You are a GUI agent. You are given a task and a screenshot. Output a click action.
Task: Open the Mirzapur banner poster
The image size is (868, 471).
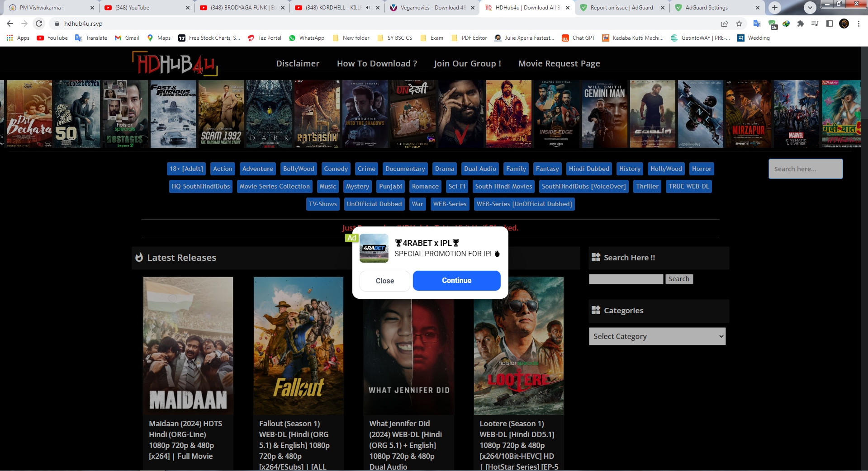click(x=749, y=114)
